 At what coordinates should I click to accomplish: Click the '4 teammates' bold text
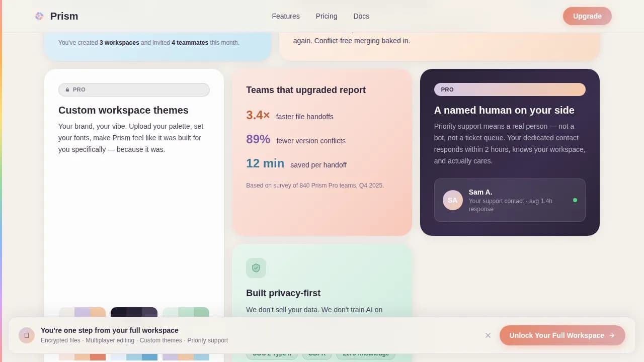click(190, 43)
